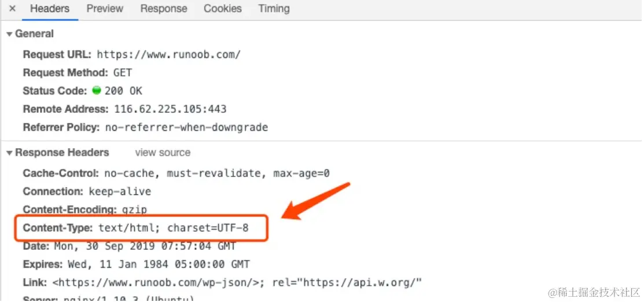Click the highlighted Content-Type header
The height and width of the screenshot is (302, 644).
135,228
